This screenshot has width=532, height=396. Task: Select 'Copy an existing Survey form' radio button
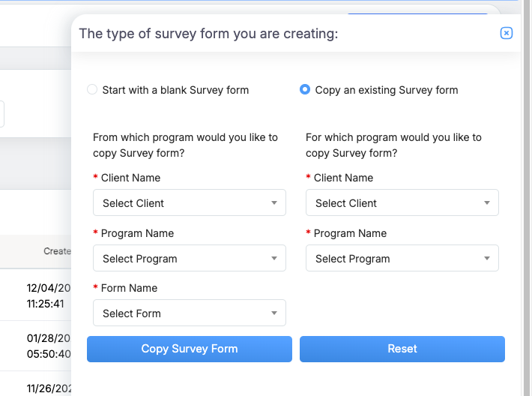coord(305,90)
